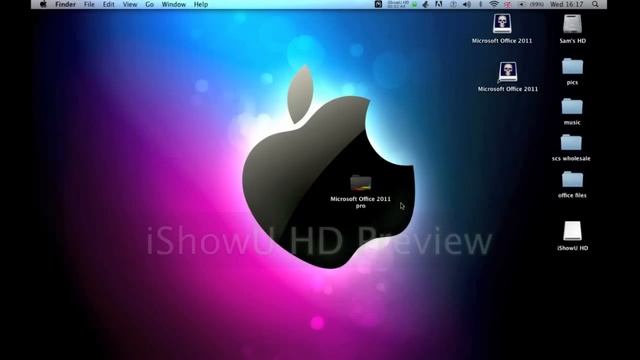Select the office files folder
The width and height of the screenshot is (640, 360).
point(572,180)
